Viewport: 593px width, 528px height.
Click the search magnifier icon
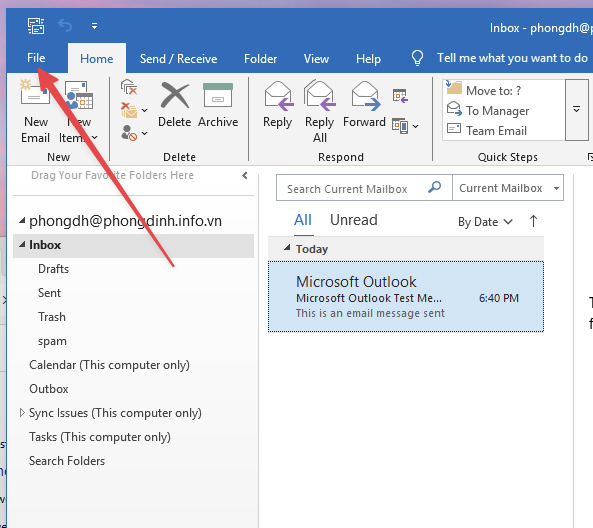pos(435,187)
